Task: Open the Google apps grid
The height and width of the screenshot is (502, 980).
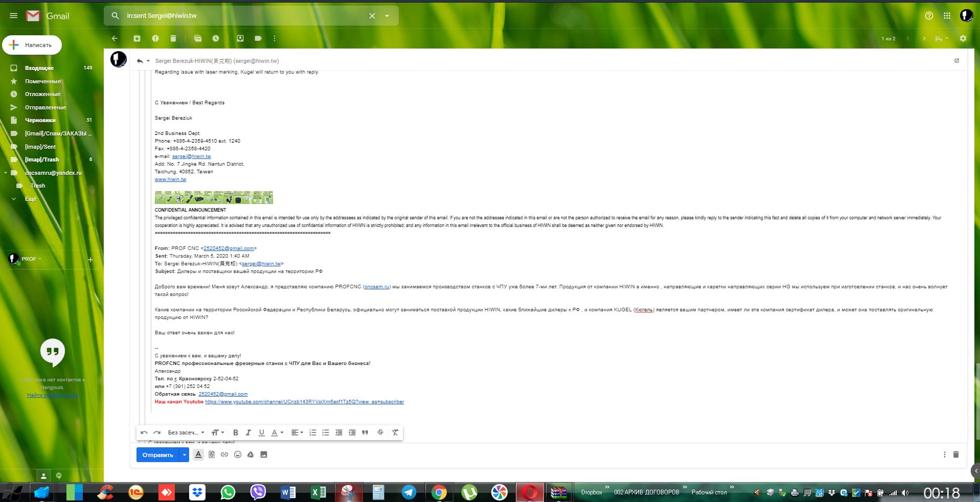Action: click(947, 16)
